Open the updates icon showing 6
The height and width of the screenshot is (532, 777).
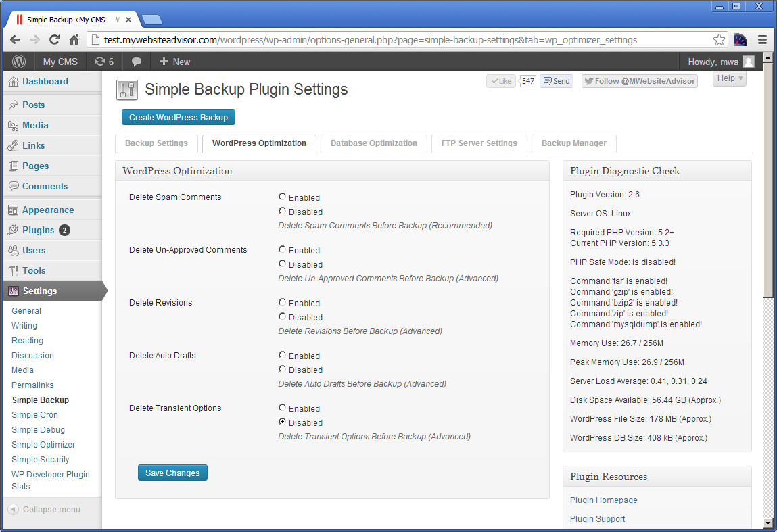point(105,62)
